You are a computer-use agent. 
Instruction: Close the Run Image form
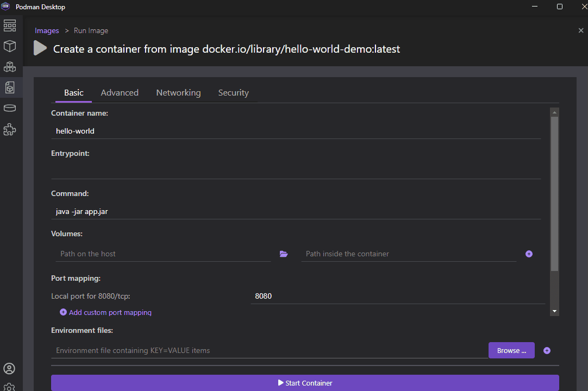pos(581,31)
